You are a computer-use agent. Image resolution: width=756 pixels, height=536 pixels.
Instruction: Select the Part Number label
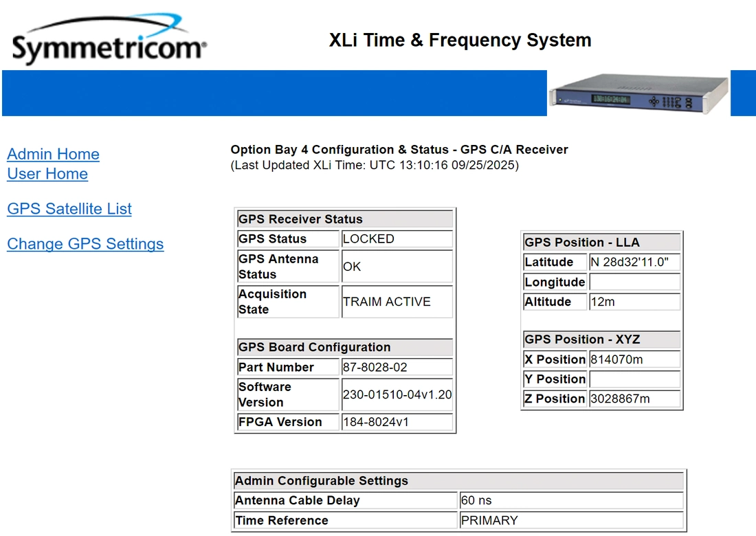coord(289,367)
